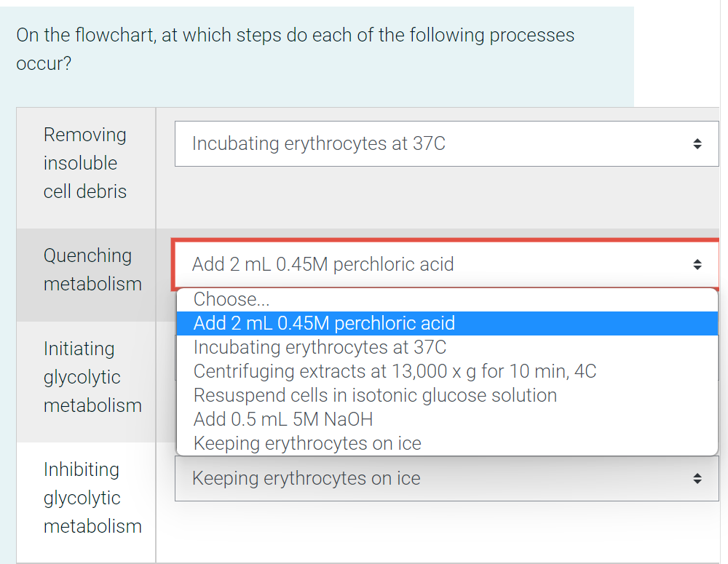
Task: Pick the highlighted perchloric acid list option
Action: tap(324, 323)
